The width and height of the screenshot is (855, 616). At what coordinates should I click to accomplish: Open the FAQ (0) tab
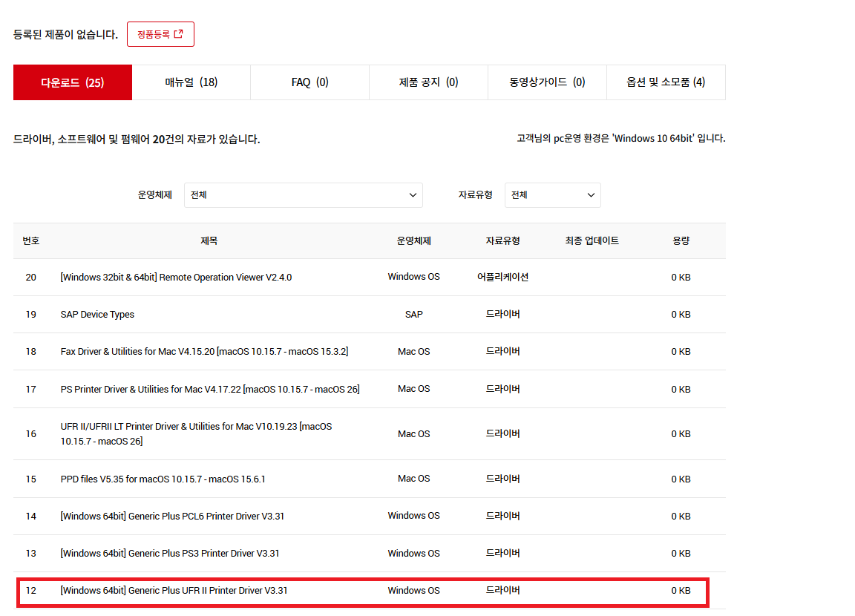309,82
